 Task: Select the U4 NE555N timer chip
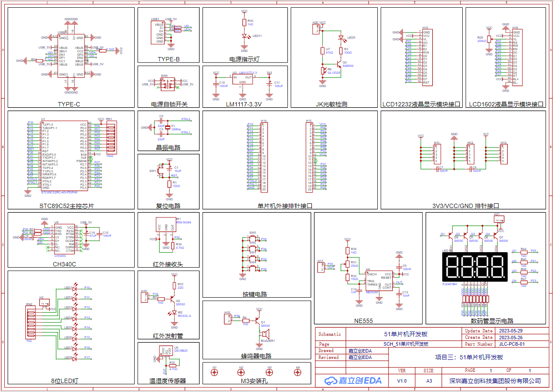click(x=379, y=281)
